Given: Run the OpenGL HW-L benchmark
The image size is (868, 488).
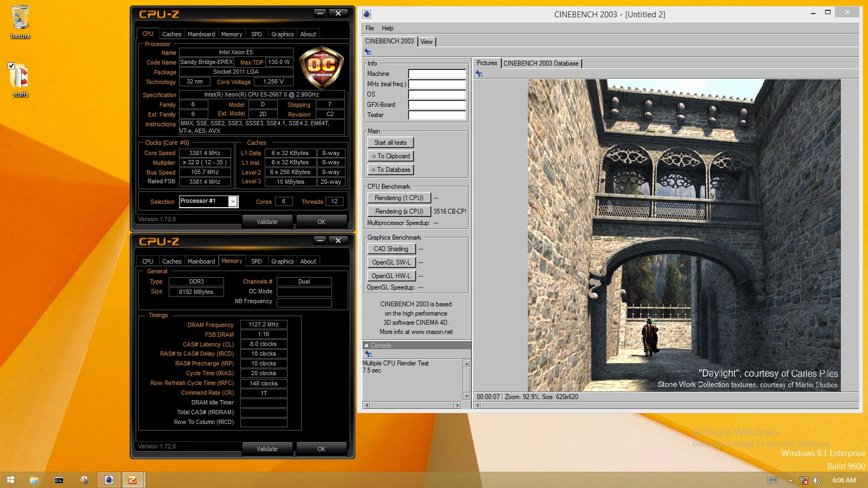Looking at the screenshot, I should tap(391, 276).
